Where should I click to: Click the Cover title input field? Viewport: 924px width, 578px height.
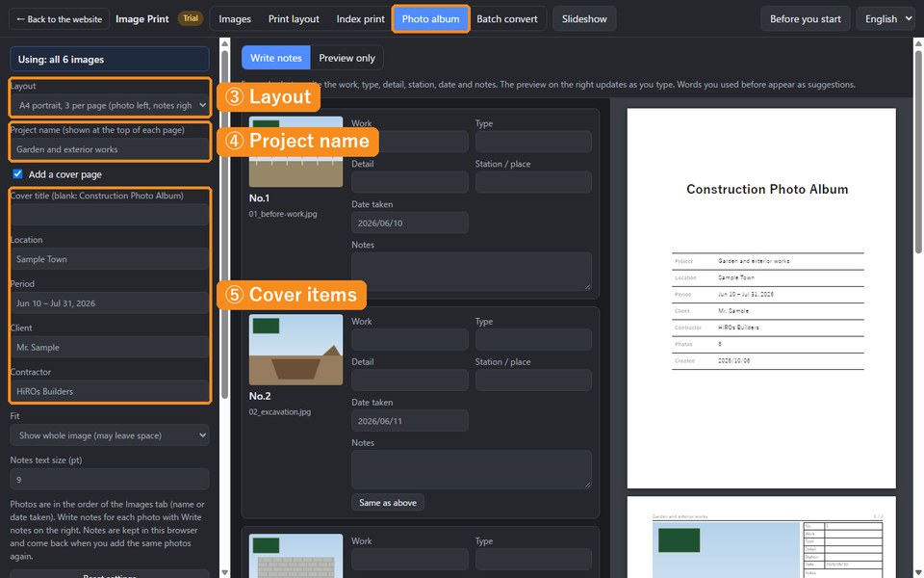pos(110,215)
